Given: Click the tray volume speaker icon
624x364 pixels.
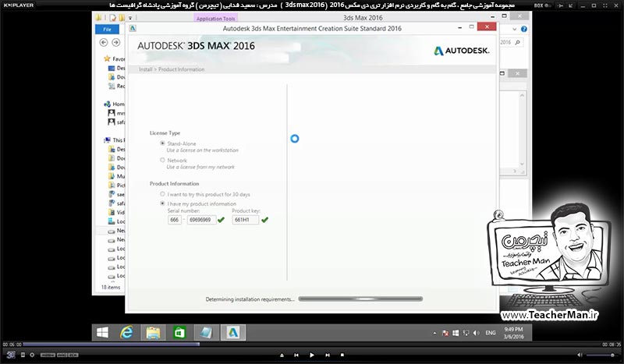Looking at the screenshot, I should click(477, 333).
